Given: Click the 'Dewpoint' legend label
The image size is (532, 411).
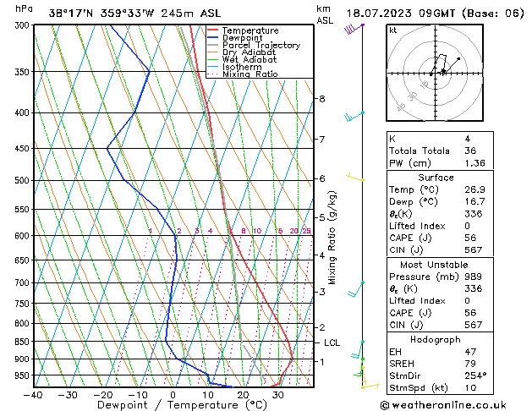Looking at the screenshot, I should coord(242,38).
